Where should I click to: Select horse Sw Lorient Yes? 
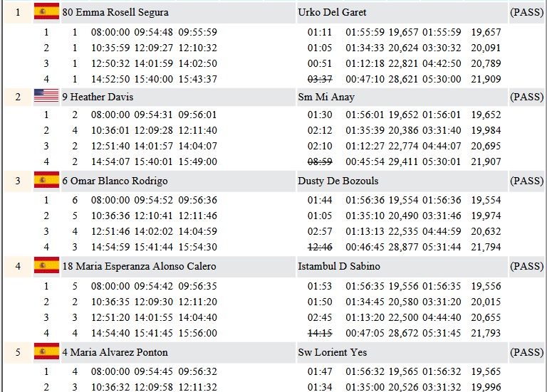coord(333,352)
